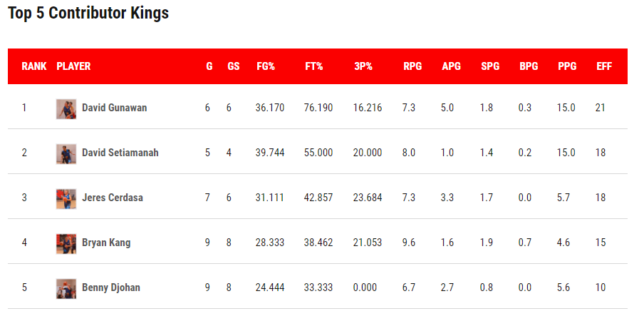Sort table by PPG column header

567,66
